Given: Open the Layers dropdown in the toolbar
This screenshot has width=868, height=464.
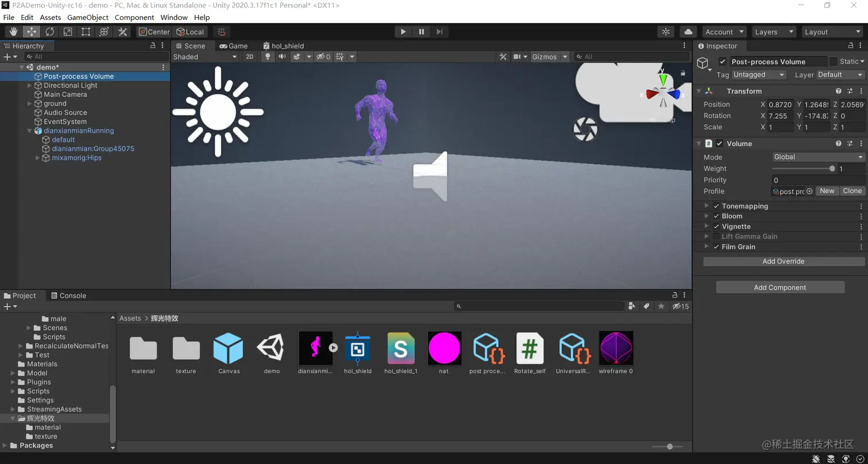Looking at the screenshot, I should click(774, 32).
